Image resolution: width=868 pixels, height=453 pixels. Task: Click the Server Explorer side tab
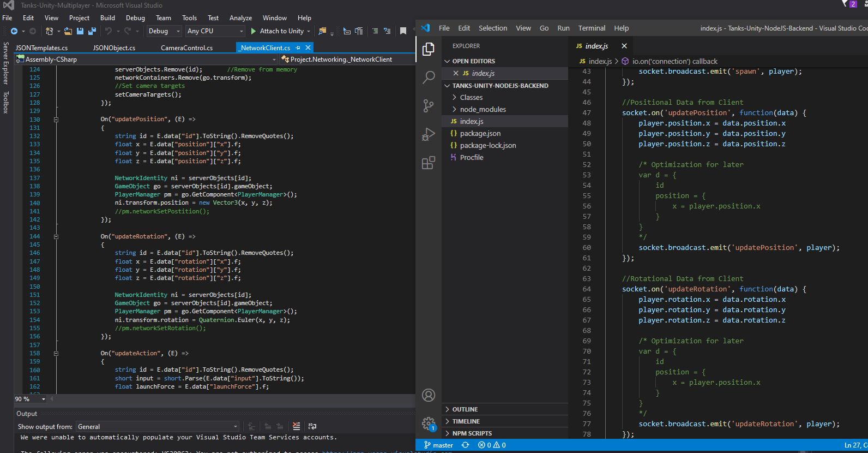coord(6,63)
